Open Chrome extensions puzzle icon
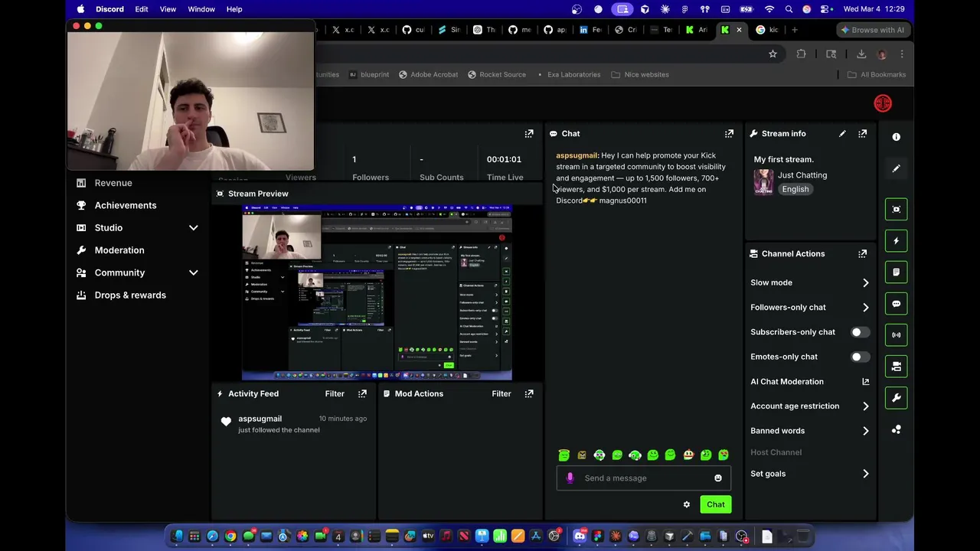 pyautogui.click(x=801, y=54)
